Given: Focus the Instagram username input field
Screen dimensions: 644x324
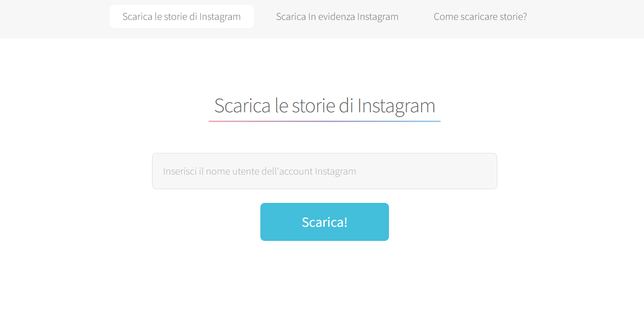Looking at the screenshot, I should pos(324,171).
